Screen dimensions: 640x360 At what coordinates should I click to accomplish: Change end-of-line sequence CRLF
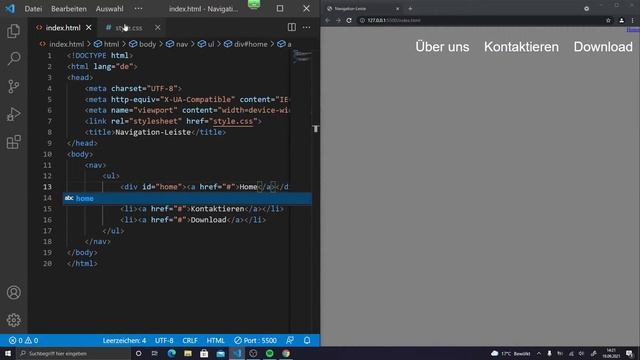tap(190, 340)
